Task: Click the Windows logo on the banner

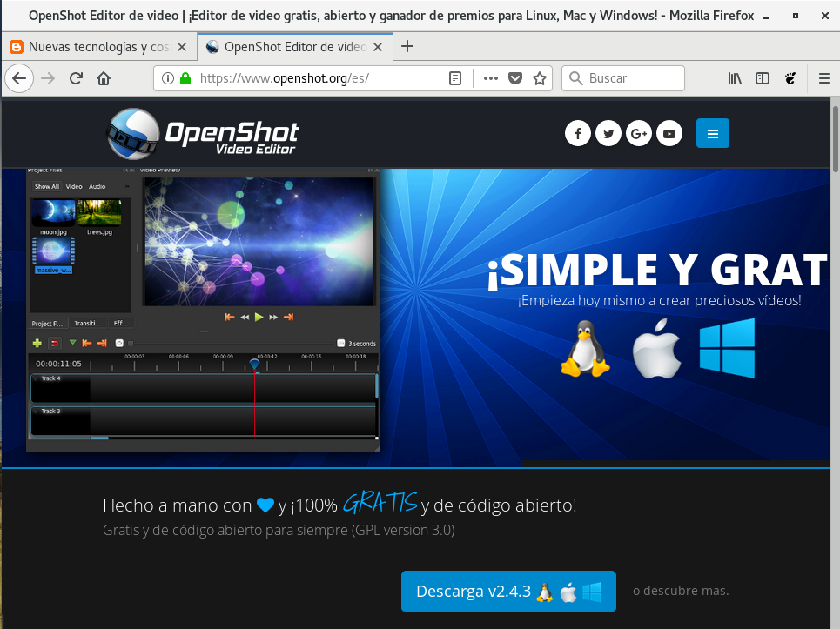Action: [x=727, y=348]
